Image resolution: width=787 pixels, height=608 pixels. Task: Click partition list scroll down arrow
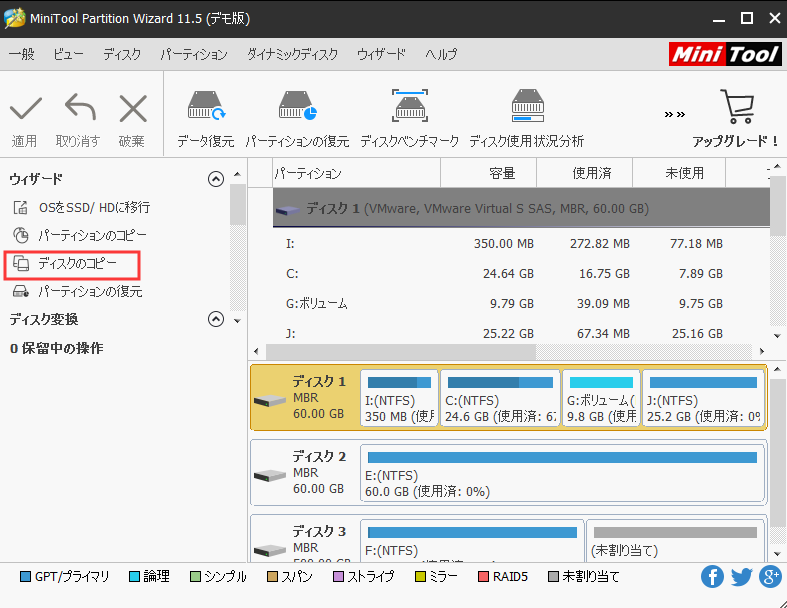[x=777, y=336]
